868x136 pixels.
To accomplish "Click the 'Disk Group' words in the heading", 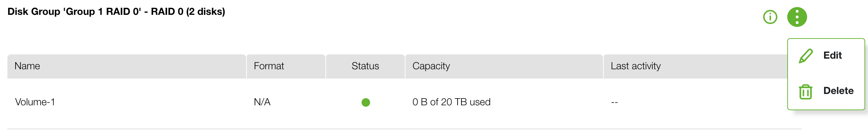I will (34, 12).
